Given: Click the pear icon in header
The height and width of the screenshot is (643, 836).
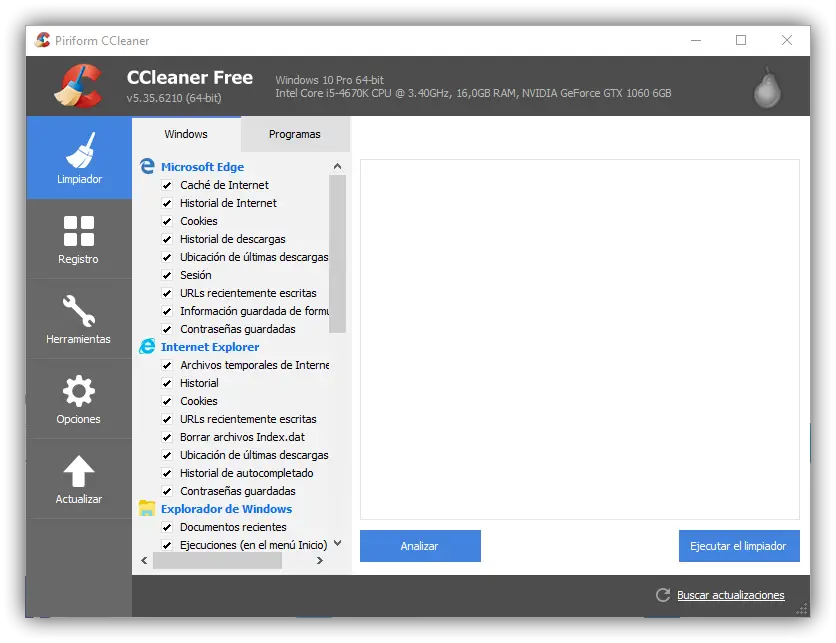Looking at the screenshot, I should 767,87.
